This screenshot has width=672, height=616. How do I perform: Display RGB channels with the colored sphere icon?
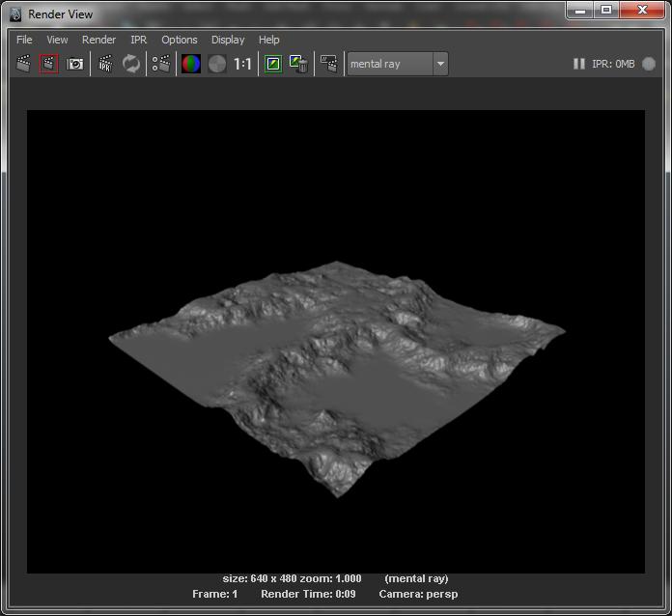pos(191,64)
